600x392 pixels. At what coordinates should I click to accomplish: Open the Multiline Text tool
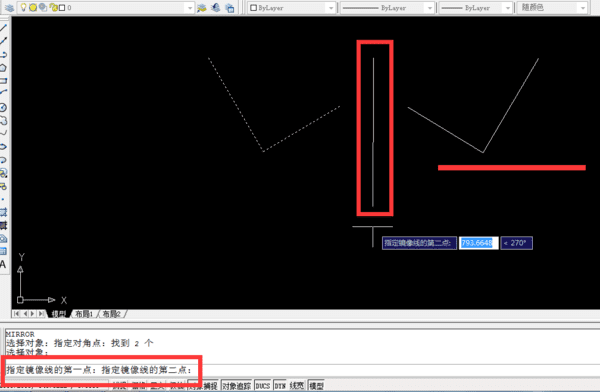3,264
